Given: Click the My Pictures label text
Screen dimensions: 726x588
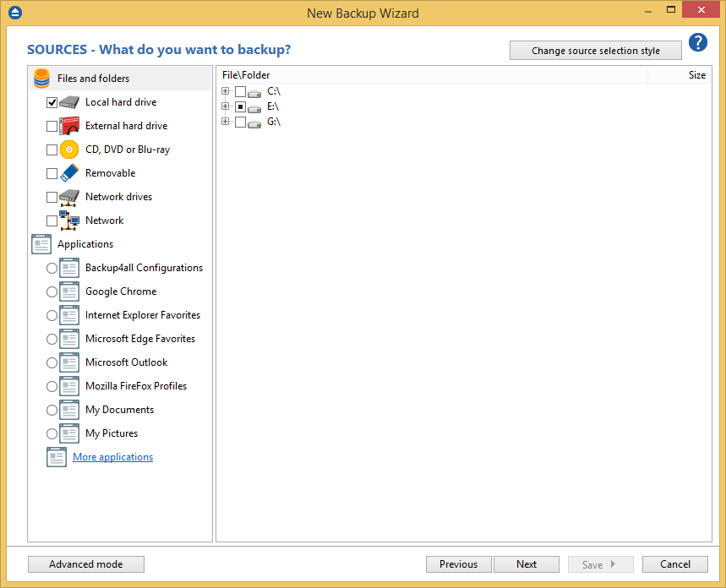Looking at the screenshot, I should click(112, 433).
